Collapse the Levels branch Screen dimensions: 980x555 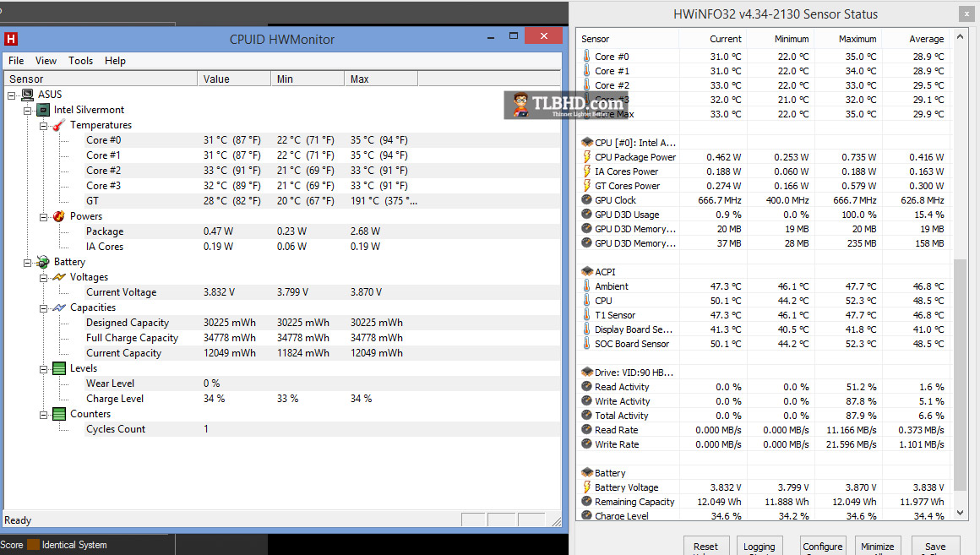point(44,369)
